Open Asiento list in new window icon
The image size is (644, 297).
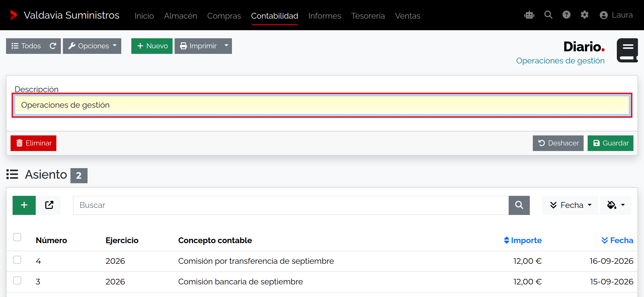[49, 205]
